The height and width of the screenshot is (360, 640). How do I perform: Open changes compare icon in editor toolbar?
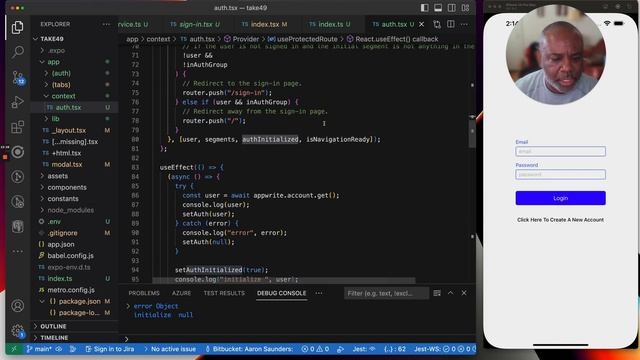point(437,24)
